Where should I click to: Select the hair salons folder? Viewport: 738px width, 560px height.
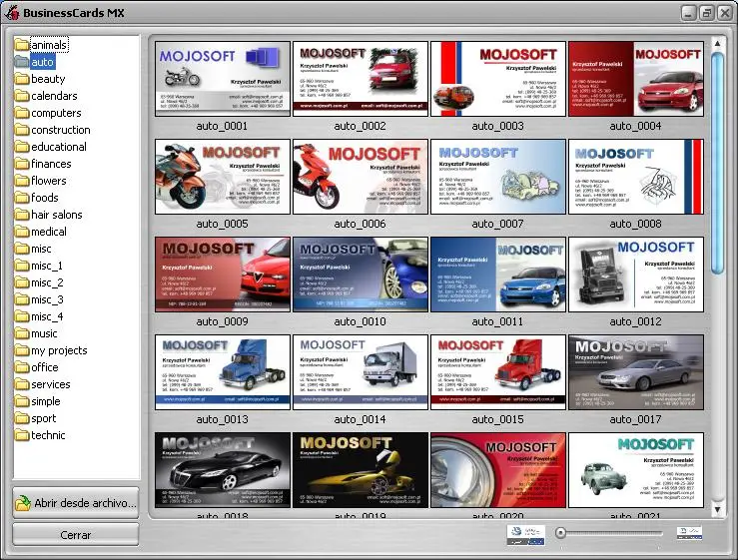pyautogui.click(x=49, y=215)
